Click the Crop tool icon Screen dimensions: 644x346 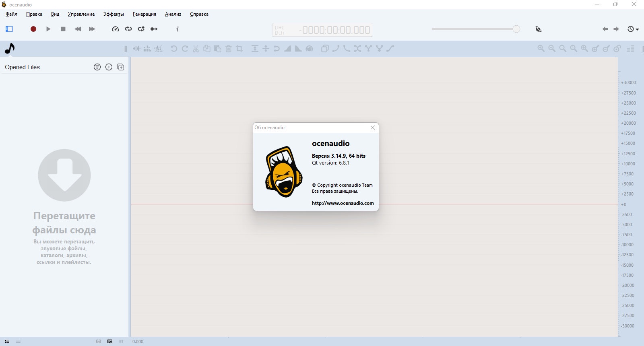pos(239,49)
